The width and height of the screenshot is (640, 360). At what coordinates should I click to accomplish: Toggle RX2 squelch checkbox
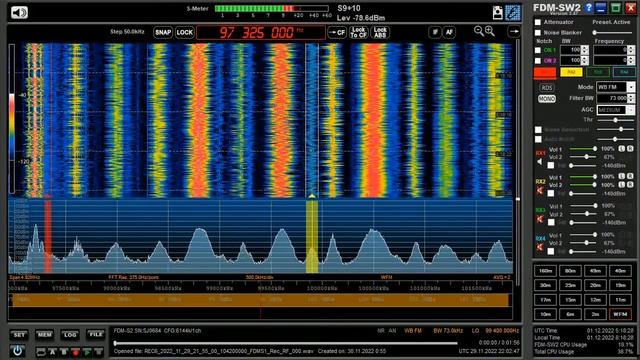(551, 193)
